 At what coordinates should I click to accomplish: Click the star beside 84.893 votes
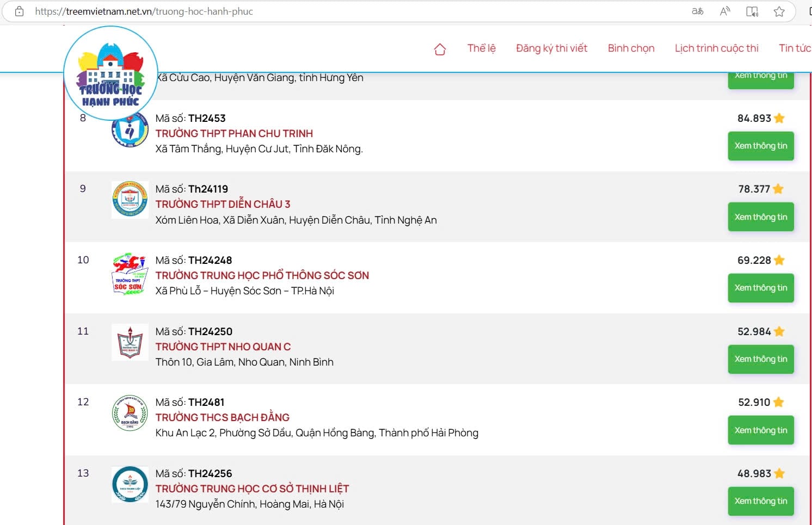click(779, 118)
